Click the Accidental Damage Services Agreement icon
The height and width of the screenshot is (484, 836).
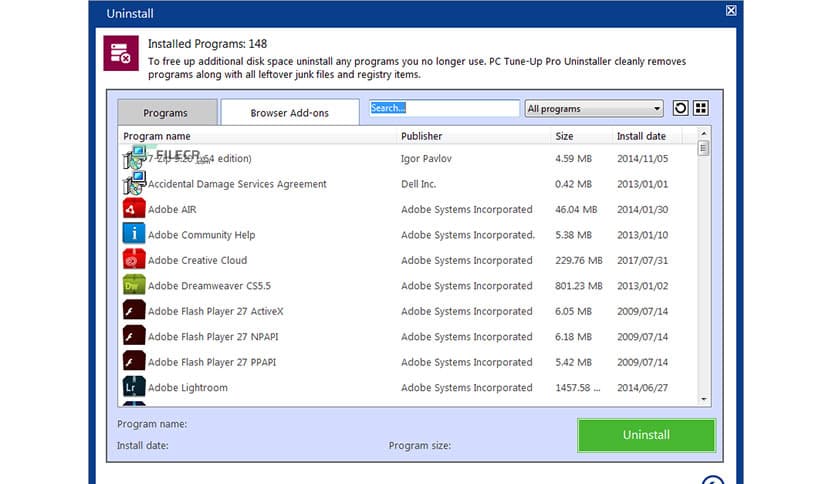[x=134, y=183]
